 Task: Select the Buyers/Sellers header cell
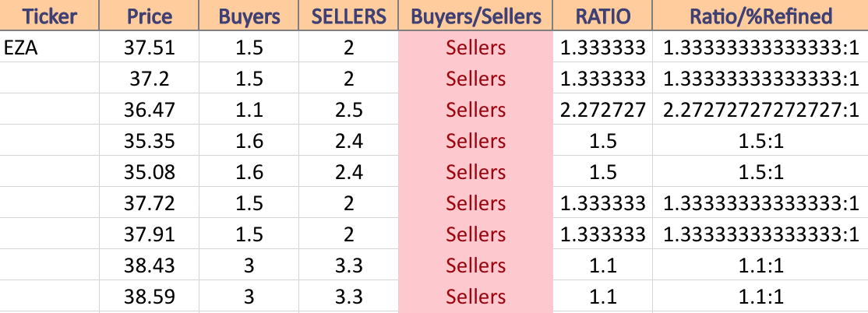point(475,16)
